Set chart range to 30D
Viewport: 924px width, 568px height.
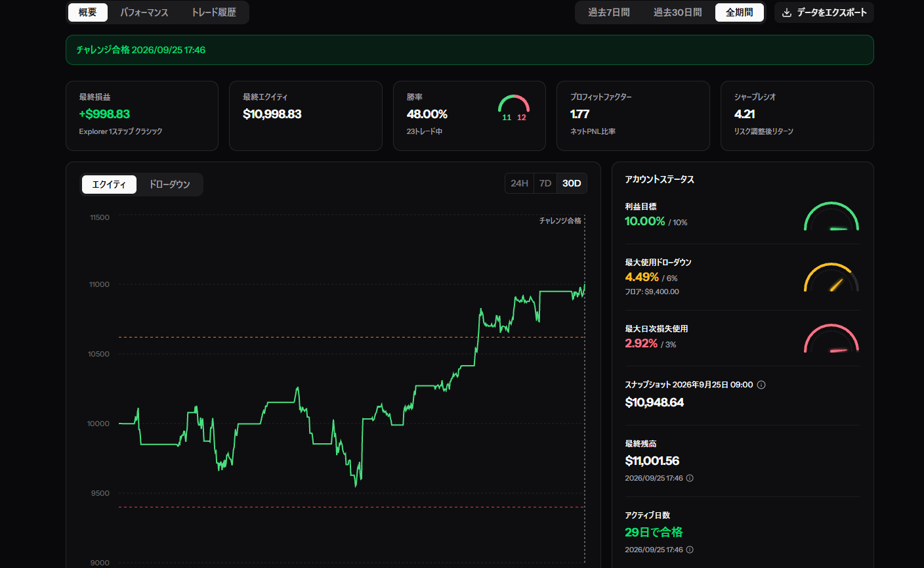tap(572, 183)
